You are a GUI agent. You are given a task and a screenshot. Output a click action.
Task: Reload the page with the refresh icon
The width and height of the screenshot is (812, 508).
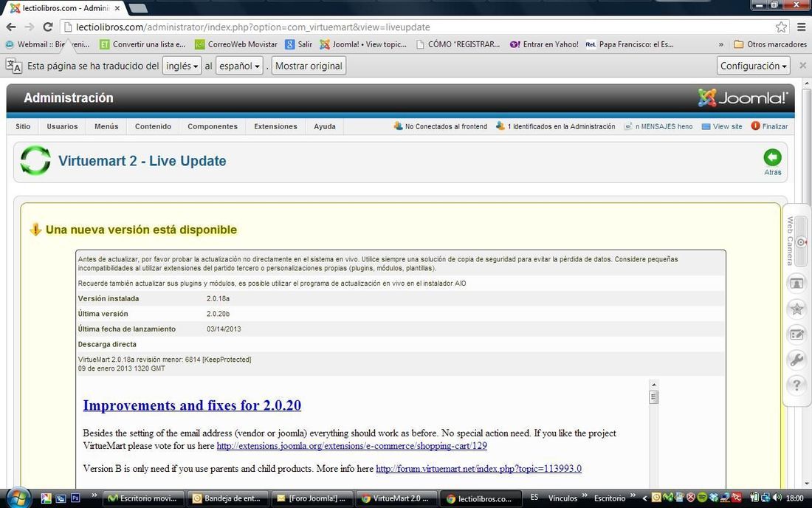[x=48, y=27]
